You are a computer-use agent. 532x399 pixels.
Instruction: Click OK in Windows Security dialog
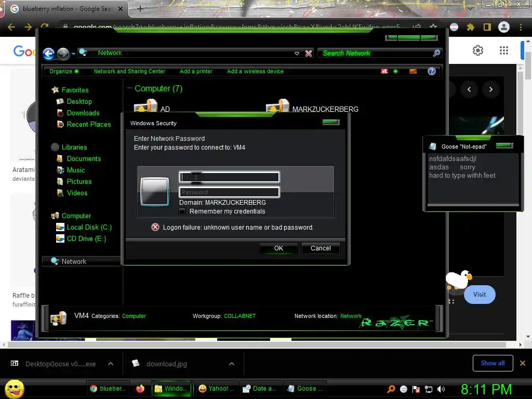coord(278,248)
